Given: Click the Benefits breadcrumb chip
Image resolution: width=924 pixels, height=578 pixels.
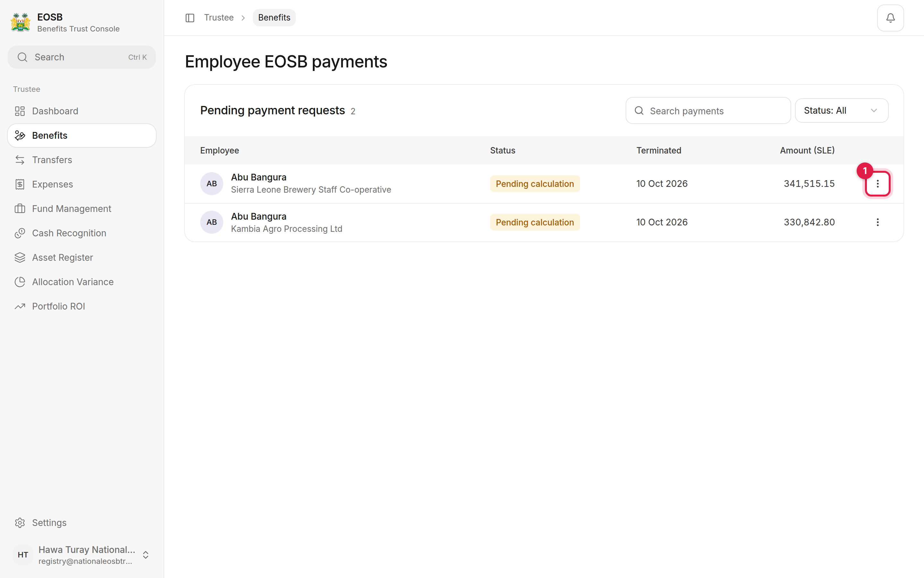Looking at the screenshot, I should tap(274, 18).
